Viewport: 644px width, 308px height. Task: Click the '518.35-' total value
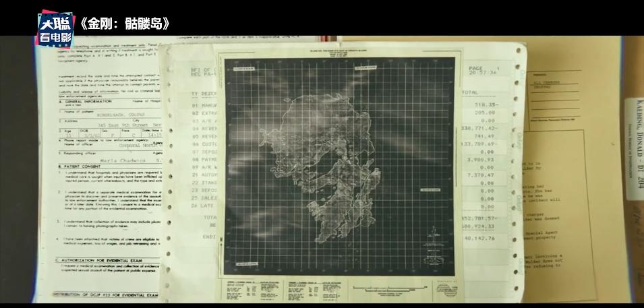click(x=486, y=104)
